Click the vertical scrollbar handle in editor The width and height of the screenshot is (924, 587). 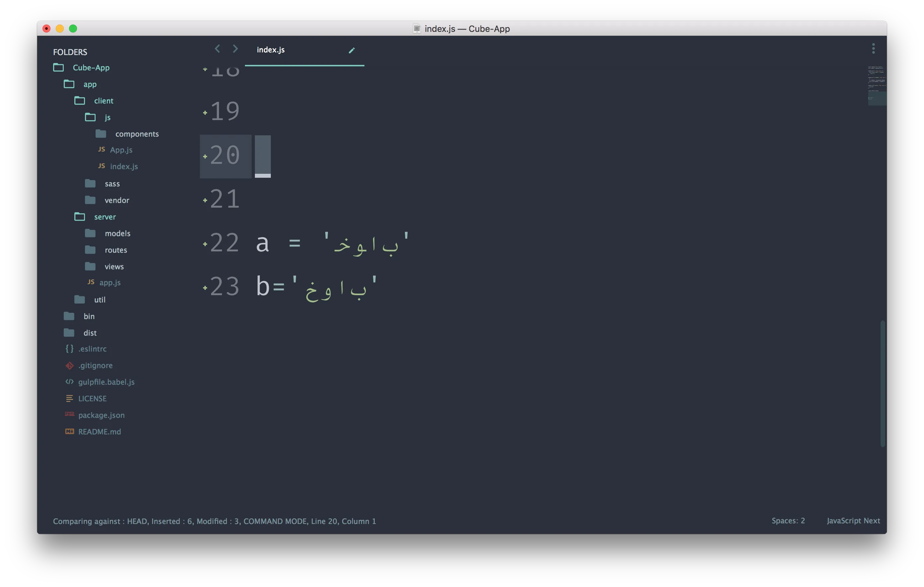(883, 383)
